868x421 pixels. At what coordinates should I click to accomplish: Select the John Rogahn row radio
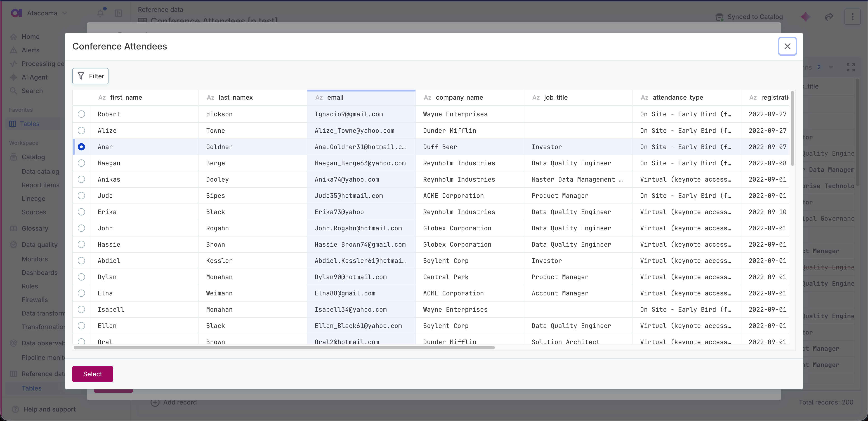tap(81, 228)
